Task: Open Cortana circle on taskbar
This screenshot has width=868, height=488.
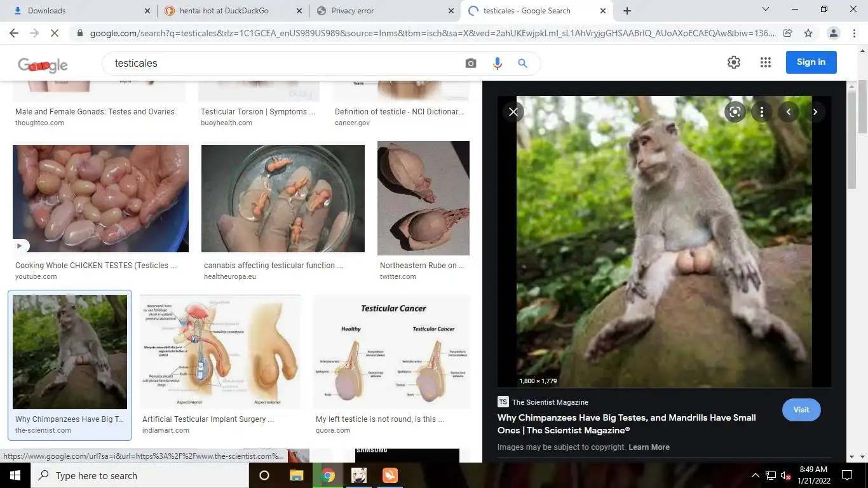Action: 264,475
